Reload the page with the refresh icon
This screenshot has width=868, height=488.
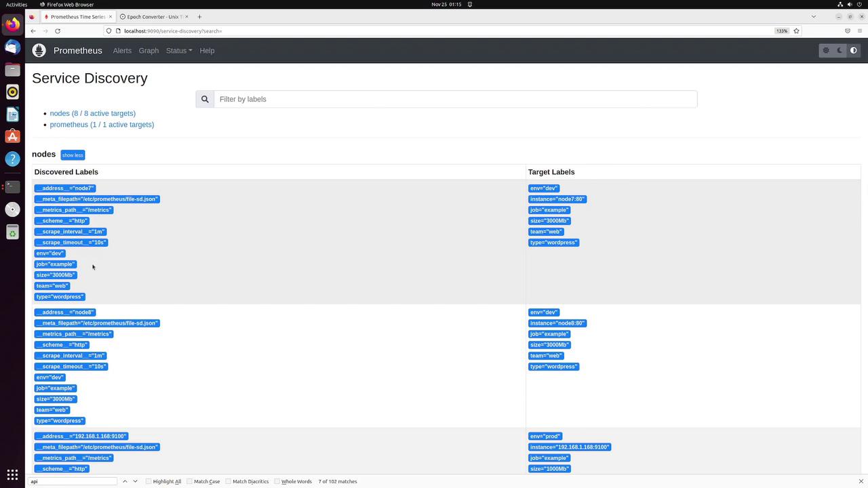58,31
